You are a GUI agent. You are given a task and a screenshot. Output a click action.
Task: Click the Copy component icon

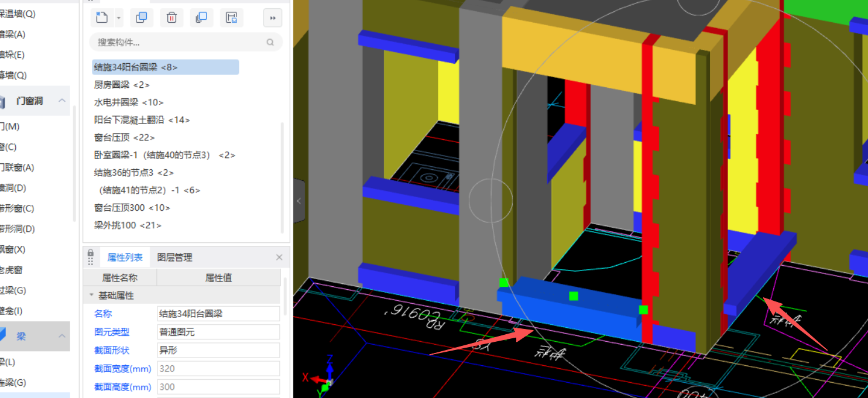[x=141, y=18]
